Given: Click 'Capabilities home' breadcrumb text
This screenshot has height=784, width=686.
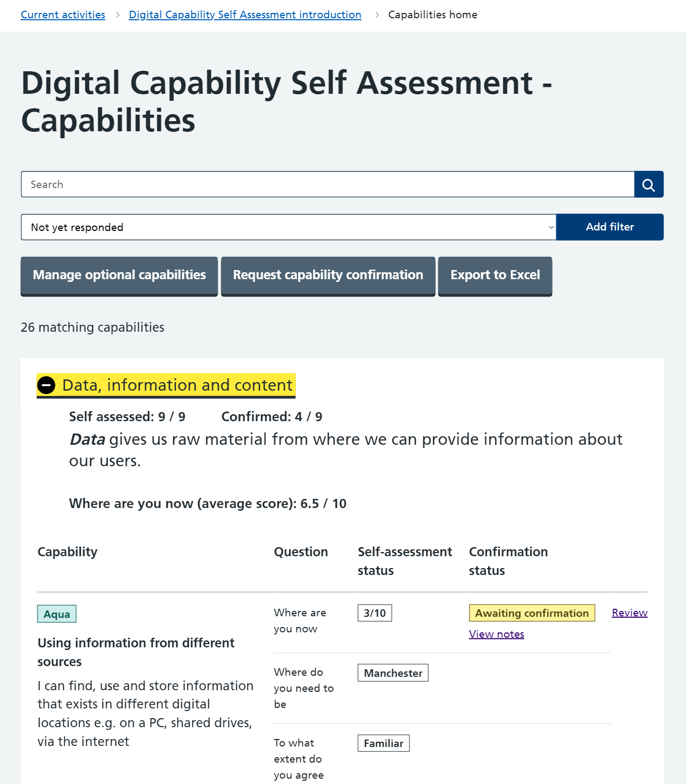Looking at the screenshot, I should [433, 14].
